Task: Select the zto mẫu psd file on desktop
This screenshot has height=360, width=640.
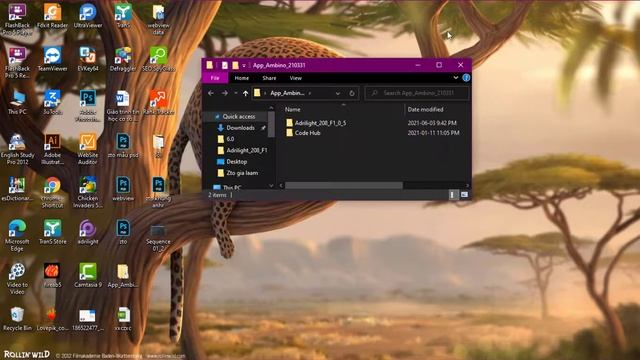Action: pos(123,146)
